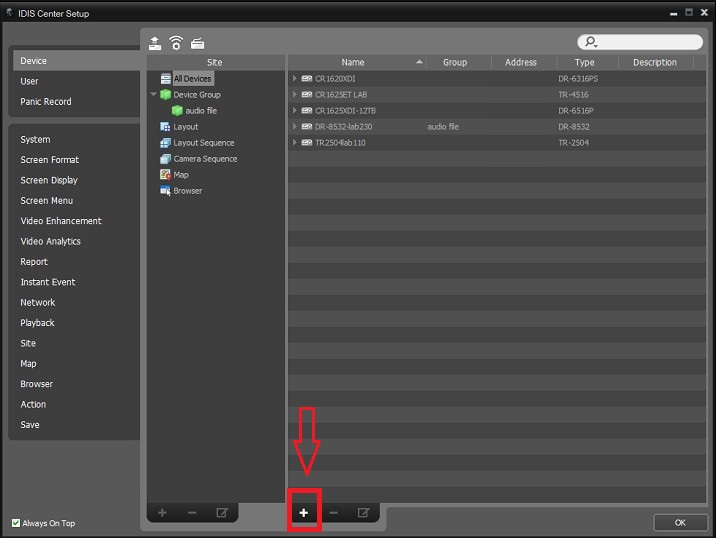Open the Network settings section

[37, 302]
